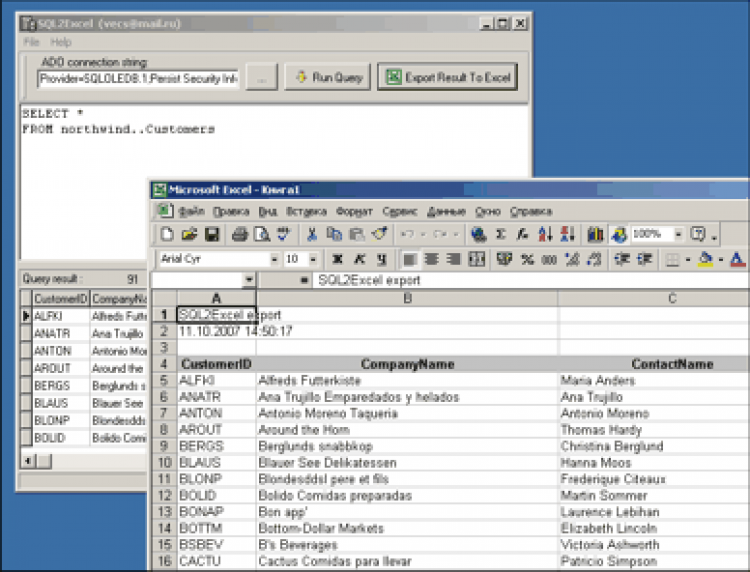Click Decrease Indent icon
The width and height of the screenshot is (750, 572).
pos(622,259)
